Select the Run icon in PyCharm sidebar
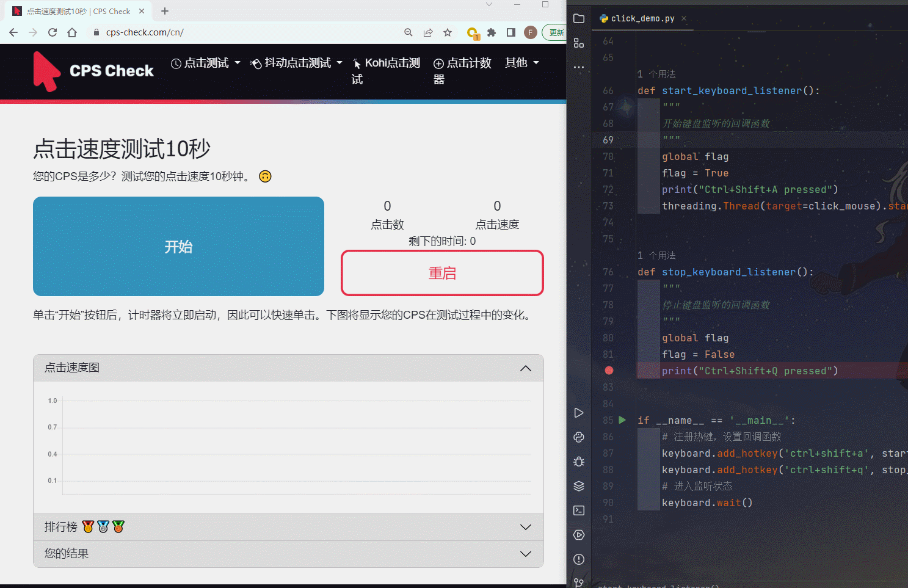The image size is (908, 588). [578, 413]
